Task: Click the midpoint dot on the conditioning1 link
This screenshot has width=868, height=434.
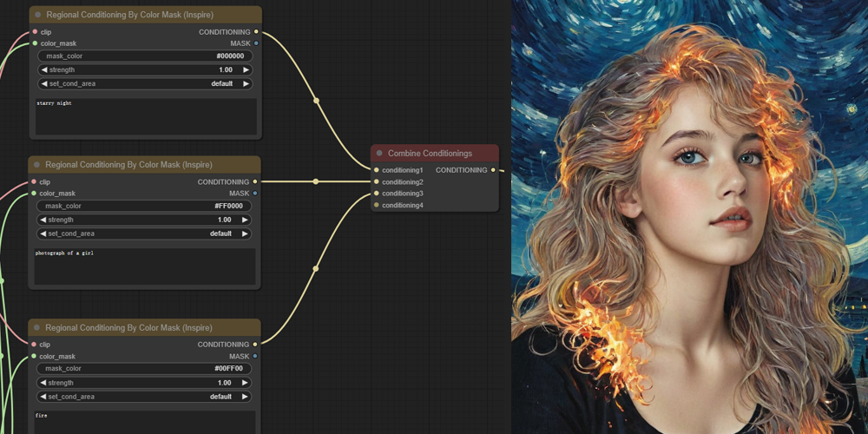Action: coord(316,101)
